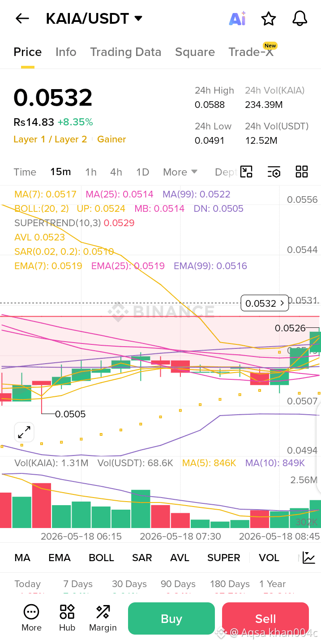Open the Hub icon

coord(67,618)
